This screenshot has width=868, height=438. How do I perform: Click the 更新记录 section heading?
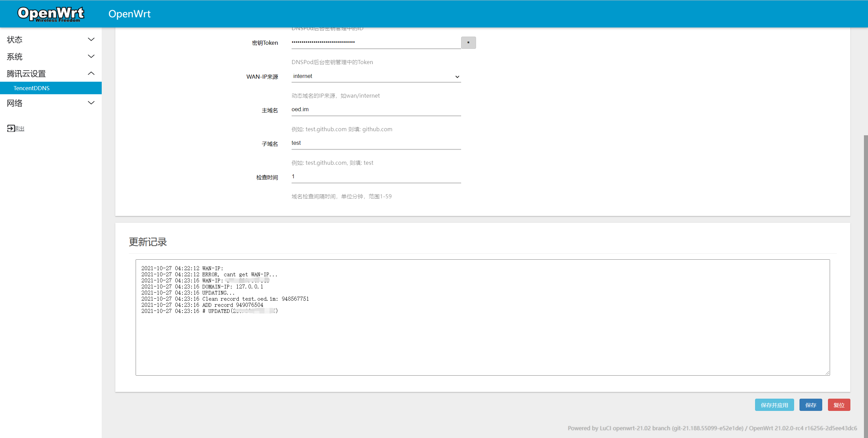coord(148,242)
